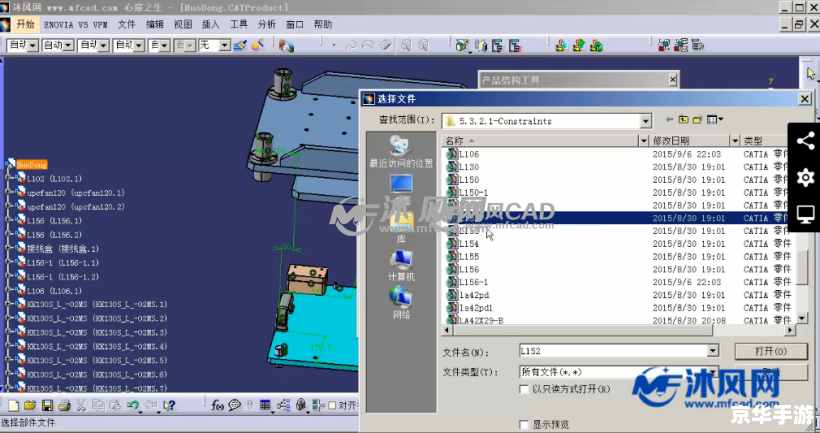Click the rightmost top toolbar icon
This screenshot has height=433, width=820.
point(698,45)
